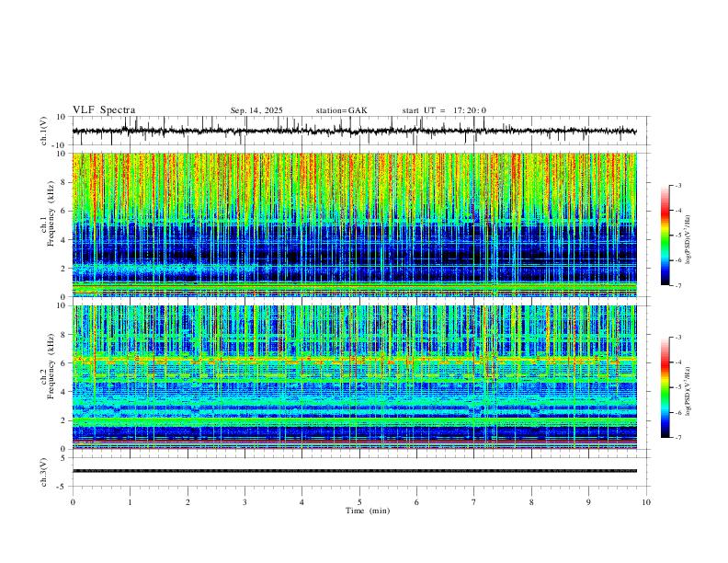
Task: Click the "0" tick on the time axis
Action: 73,502
